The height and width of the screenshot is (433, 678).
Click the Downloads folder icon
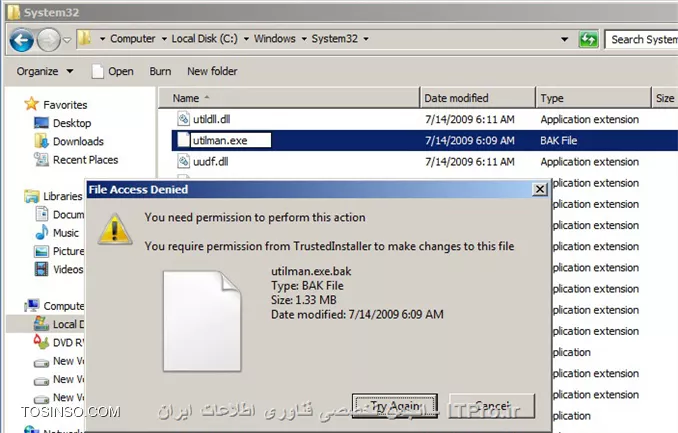click(41, 141)
